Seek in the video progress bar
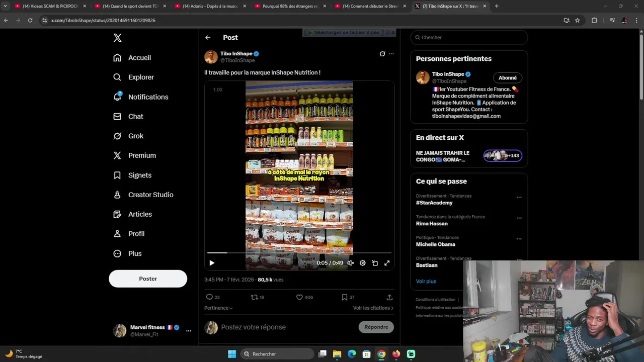Viewport: 644px width, 362px height. tap(299, 253)
